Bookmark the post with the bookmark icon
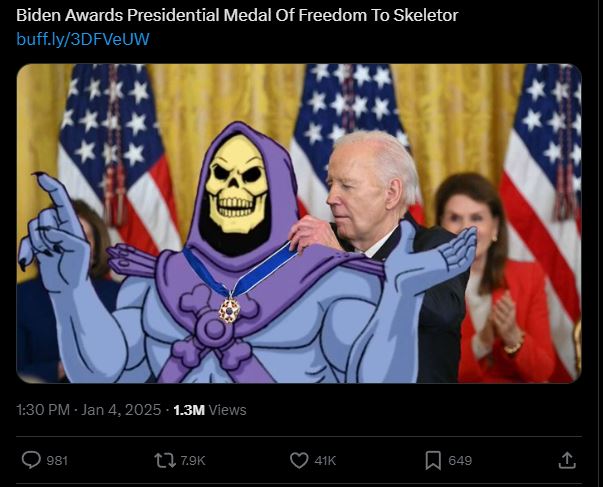 click(x=433, y=460)
